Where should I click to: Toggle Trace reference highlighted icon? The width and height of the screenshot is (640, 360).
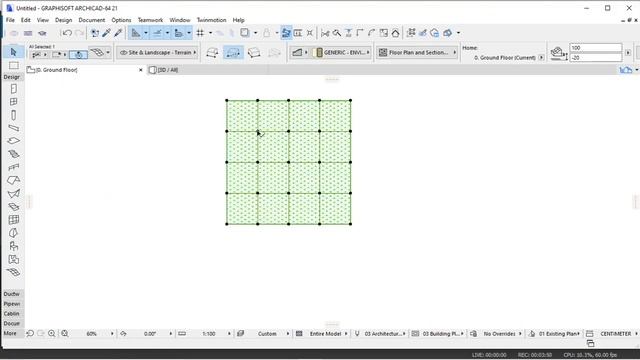[x=286, y=33]
